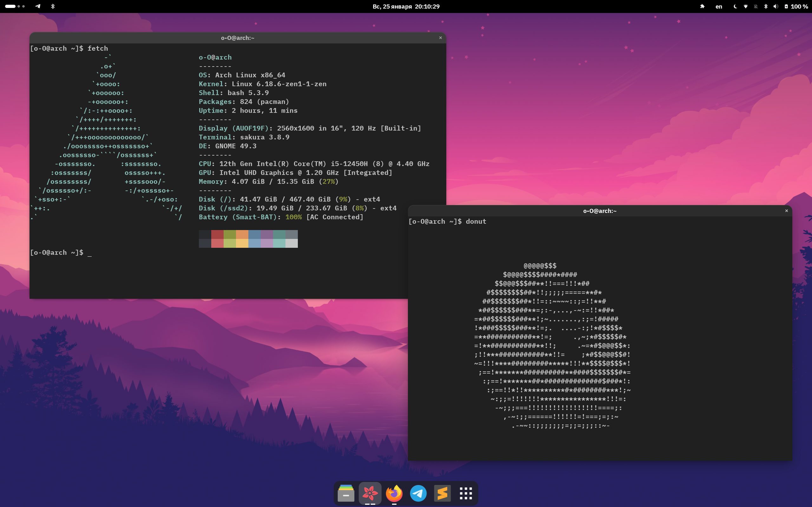The width and height of the screenshot is (812, 507).
Task: Show the applications grid
Action: click(x=466, y=493)
